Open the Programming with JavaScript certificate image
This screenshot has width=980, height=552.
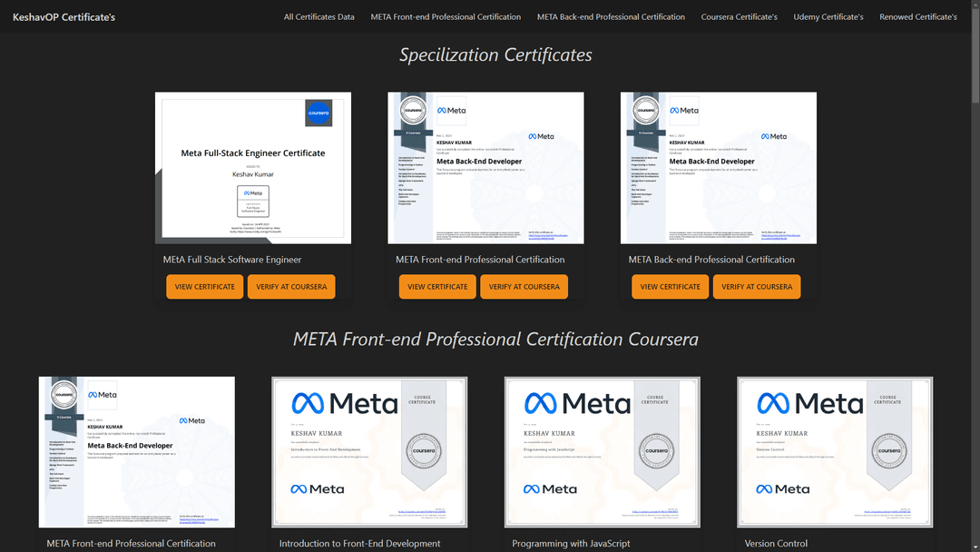tap(603, 452)
